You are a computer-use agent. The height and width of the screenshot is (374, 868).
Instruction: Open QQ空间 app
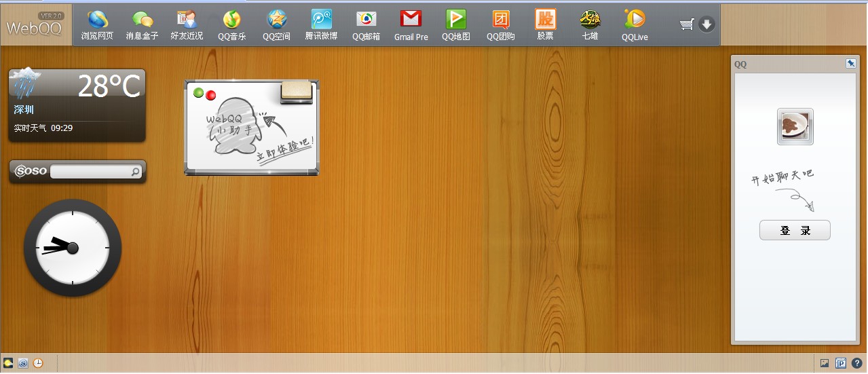pos(276,25)
